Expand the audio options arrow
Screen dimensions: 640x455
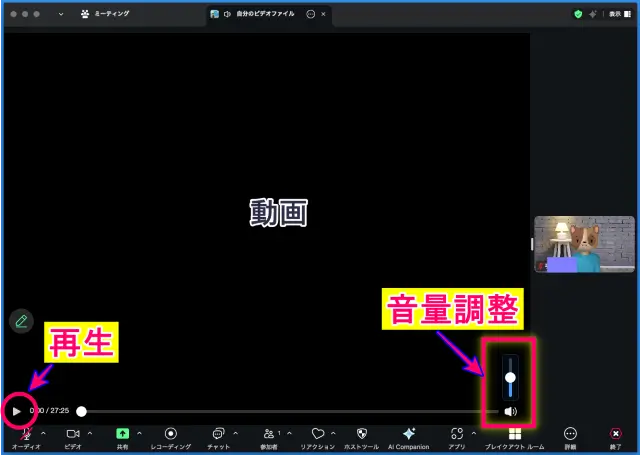tap(42, 432)
